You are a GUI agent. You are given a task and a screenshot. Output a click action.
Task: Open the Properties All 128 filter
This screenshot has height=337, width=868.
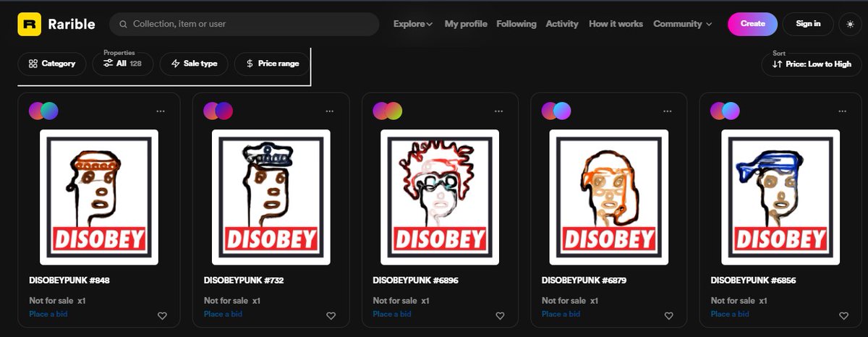coord(122,64)
